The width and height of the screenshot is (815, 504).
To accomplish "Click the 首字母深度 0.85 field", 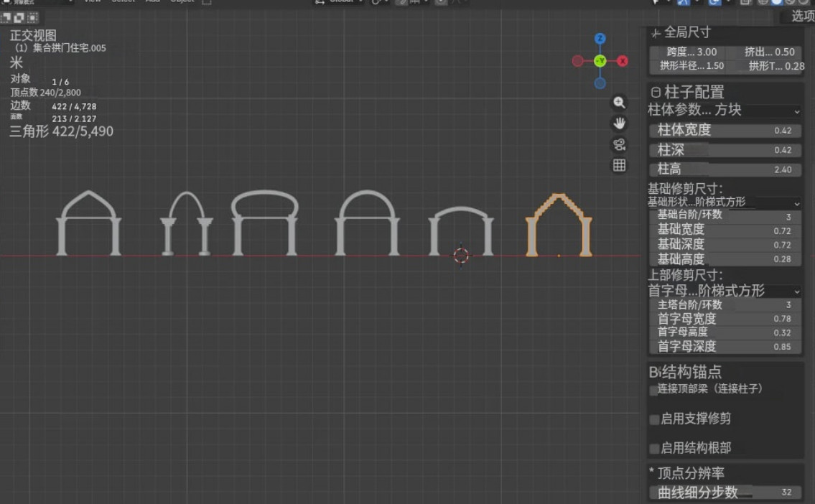I will pyautogui.click(x=725, y=347).
